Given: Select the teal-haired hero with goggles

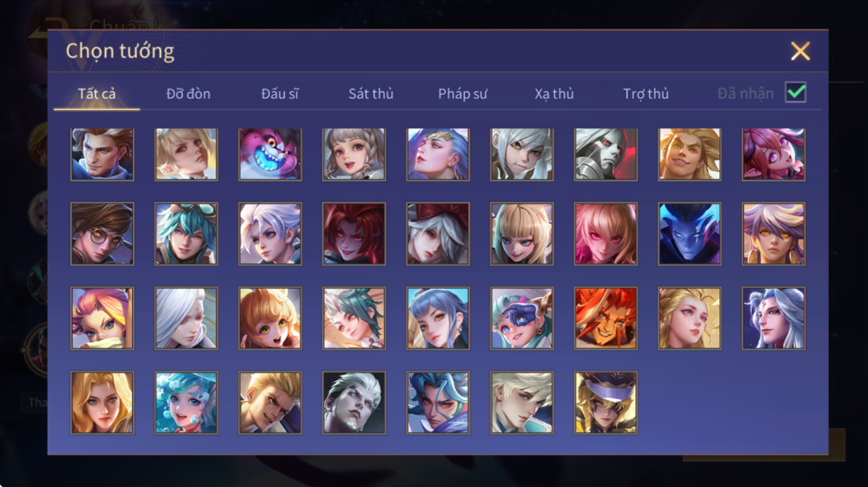Looking at the screenshot, I should (x=186, y=234).
